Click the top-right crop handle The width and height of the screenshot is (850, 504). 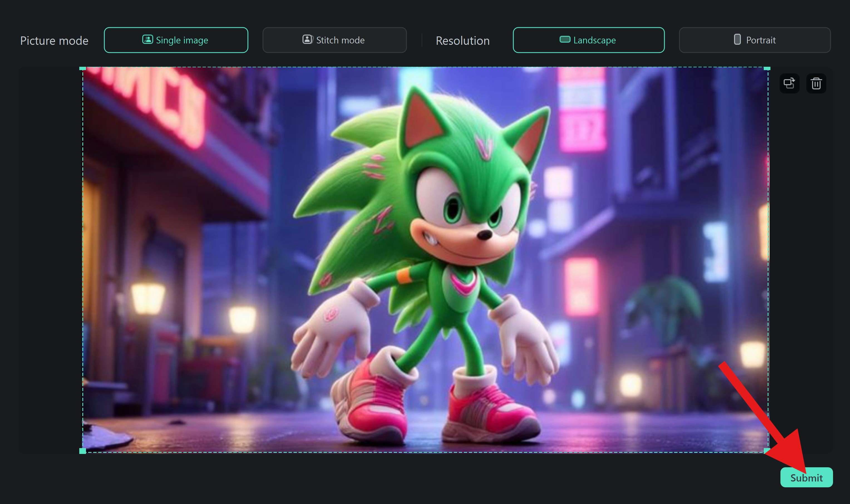(x=767, y=69)
